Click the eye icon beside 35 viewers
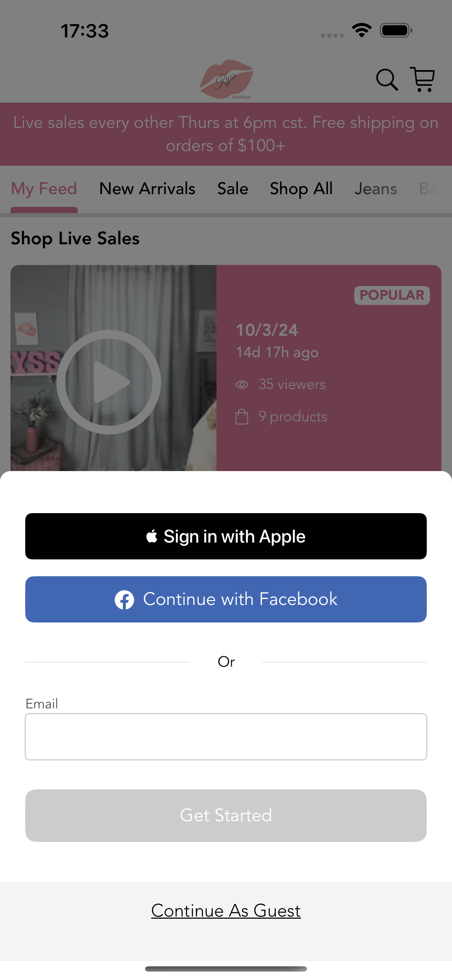The image size is (452, 980). (x=242, y=384)
